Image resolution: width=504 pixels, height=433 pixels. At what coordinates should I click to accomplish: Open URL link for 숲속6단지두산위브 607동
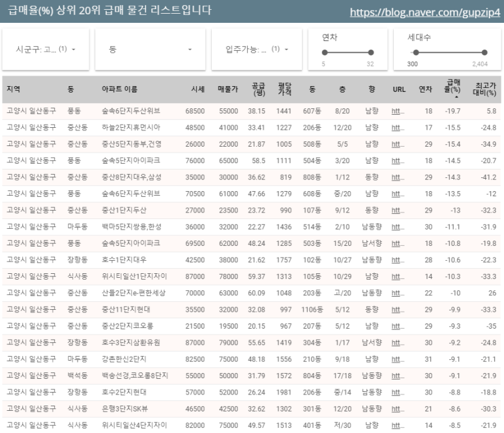pos(398,112)
